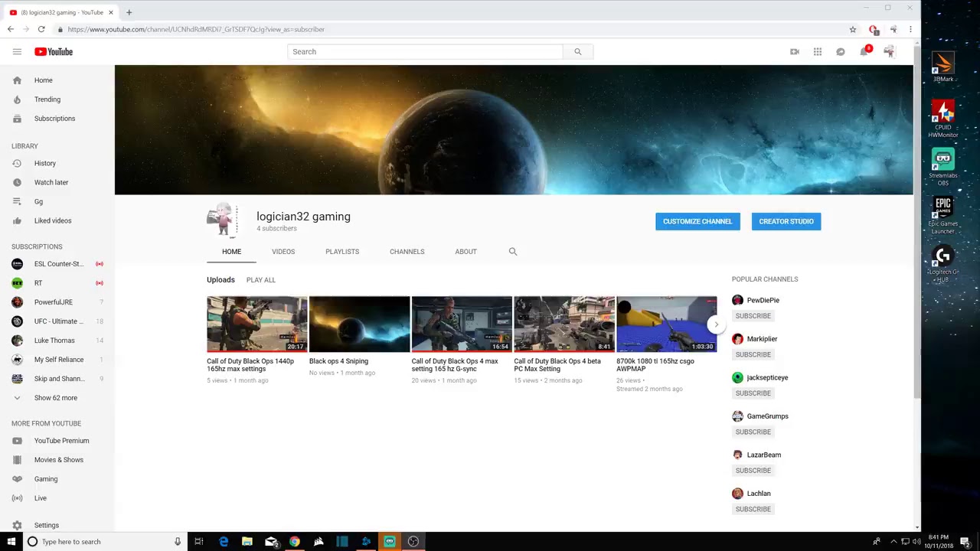Click the browser address bar URL

point(196,29)
